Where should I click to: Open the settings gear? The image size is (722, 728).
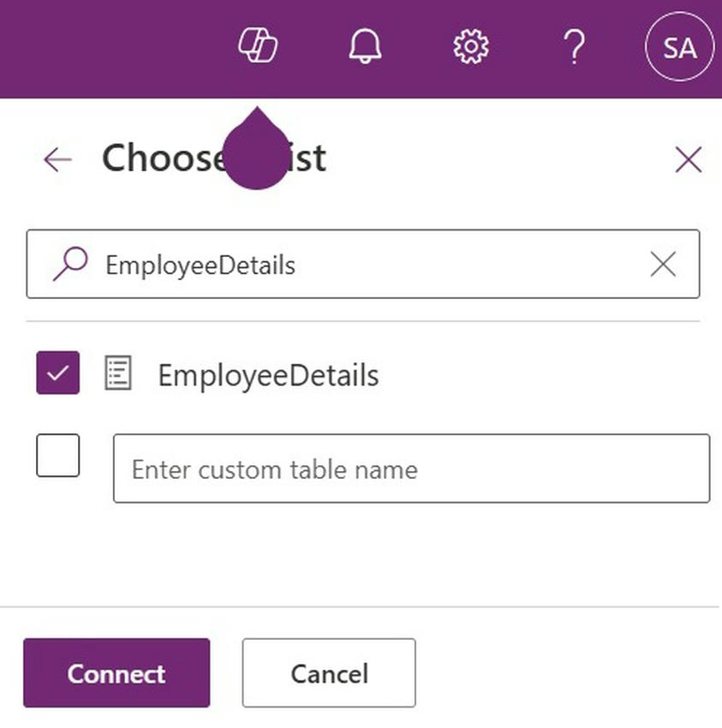(471, 46)
